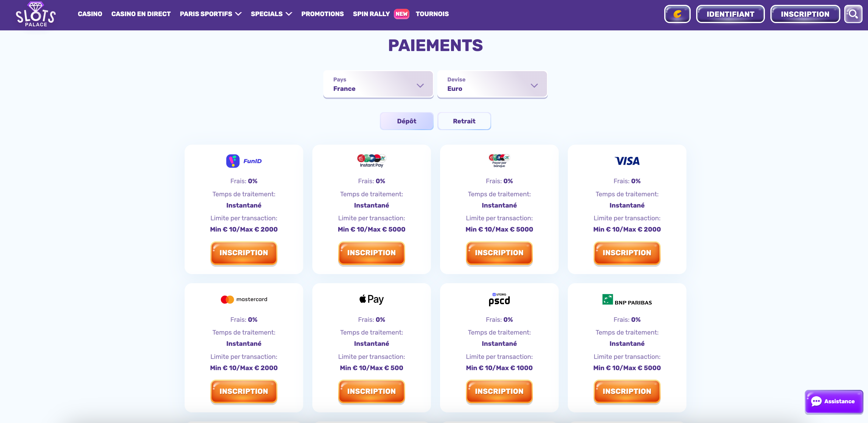Image resolution: width=868 pixels, height=423 pixels.
Task: Open the Assistance chat widget
Action: (x=834, y=401)
